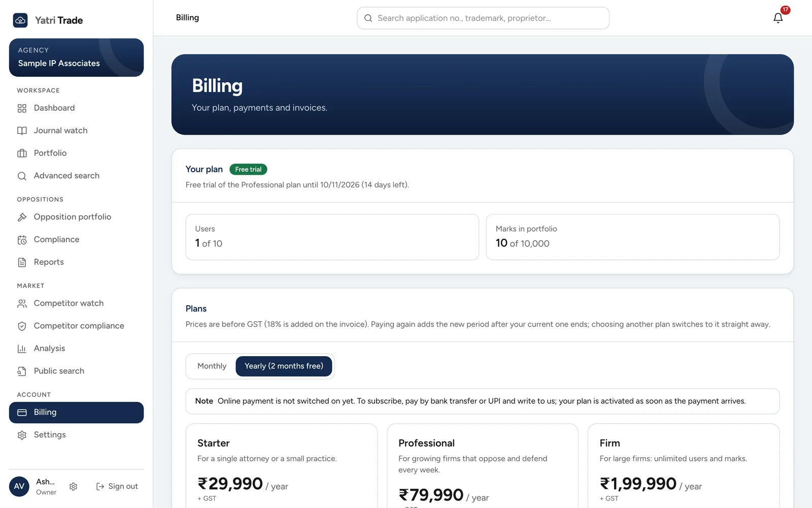The height and width of the screenshot is (508, 812).
Task: Open Compliance section
Action: (76, 240)
